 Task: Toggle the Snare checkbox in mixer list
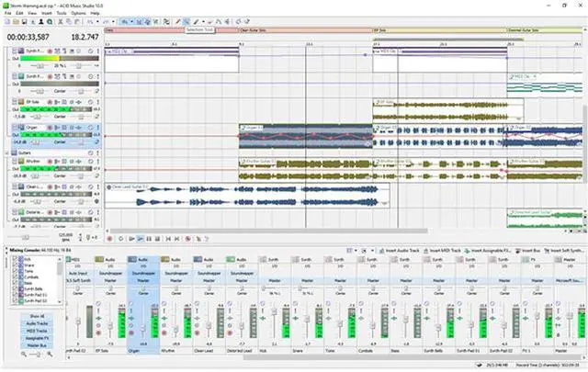(15, 265)
